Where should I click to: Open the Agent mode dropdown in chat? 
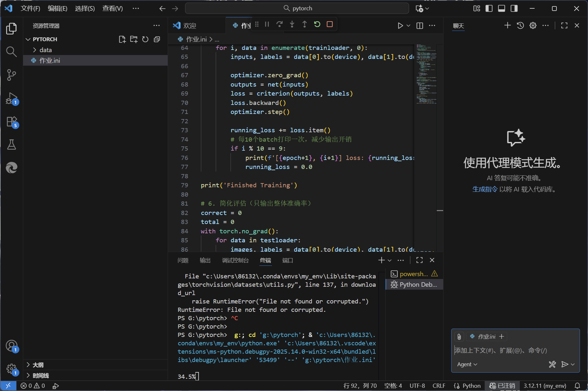coord(467,364)
